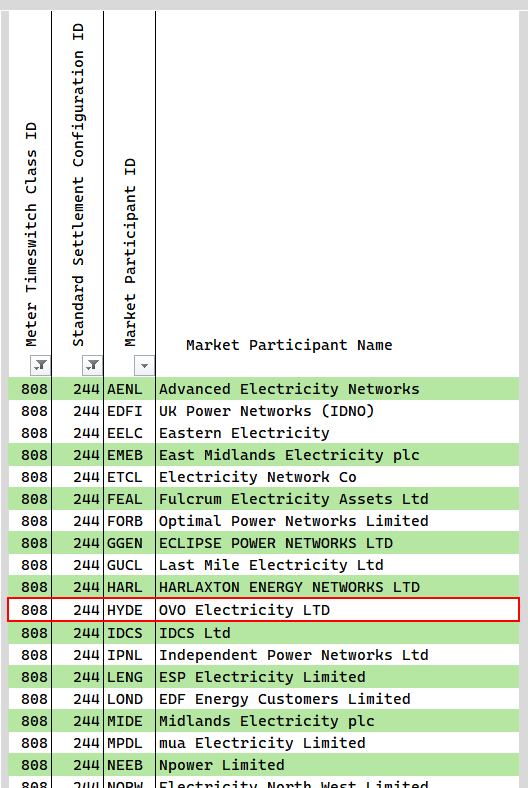
Task: Select cell East Midlands Electricity plc
Action: pyautogui.click(x=337, y=455)
